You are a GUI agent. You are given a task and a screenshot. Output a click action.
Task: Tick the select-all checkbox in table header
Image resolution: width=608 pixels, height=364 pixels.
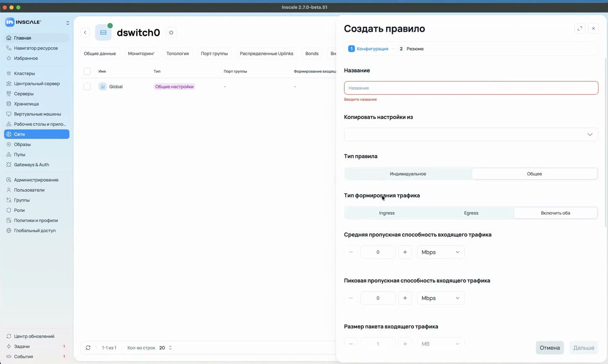coord(87,72)
